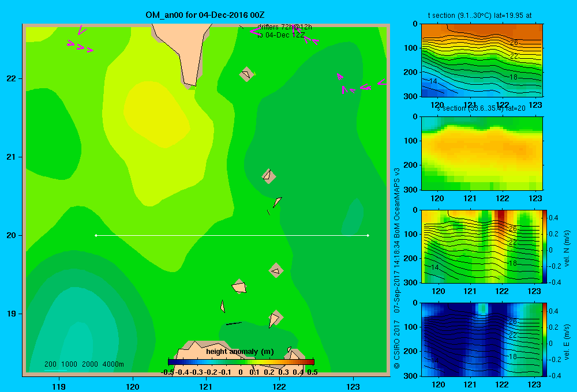Click the temperature section plot

point(482,61)
